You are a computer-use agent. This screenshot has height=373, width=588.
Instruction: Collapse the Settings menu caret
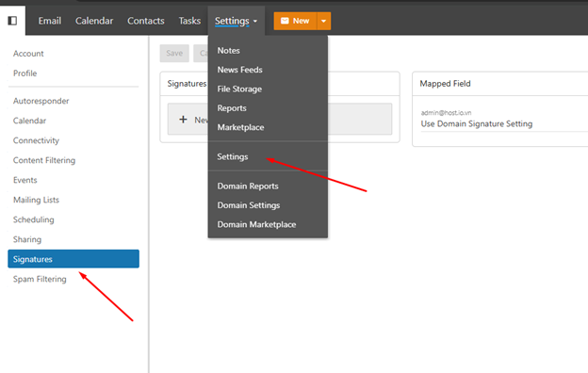[255, 22]
